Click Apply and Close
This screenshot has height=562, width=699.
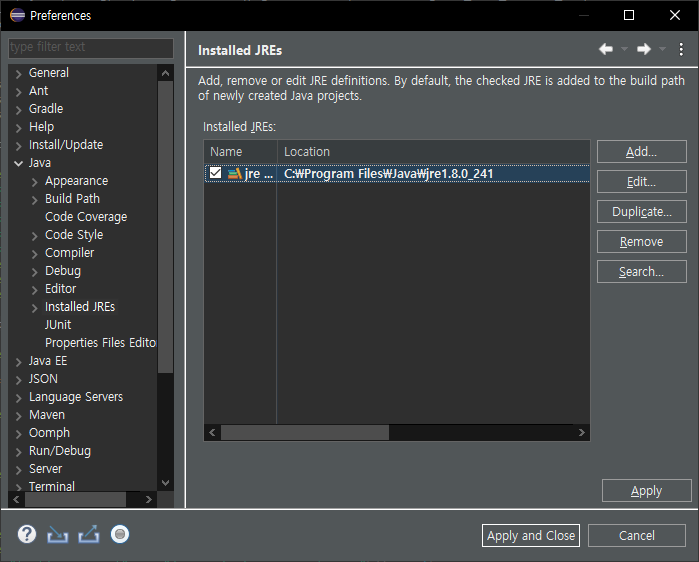point(531,535)
